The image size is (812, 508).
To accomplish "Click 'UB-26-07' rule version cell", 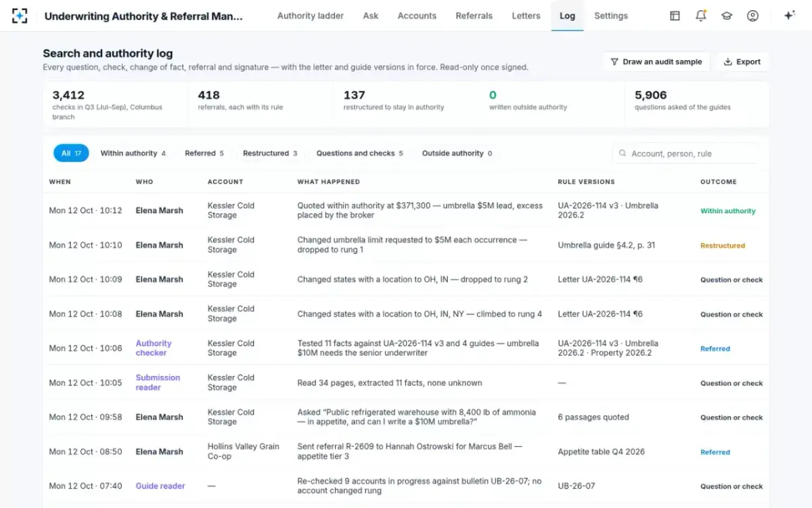I will (577, 486).
